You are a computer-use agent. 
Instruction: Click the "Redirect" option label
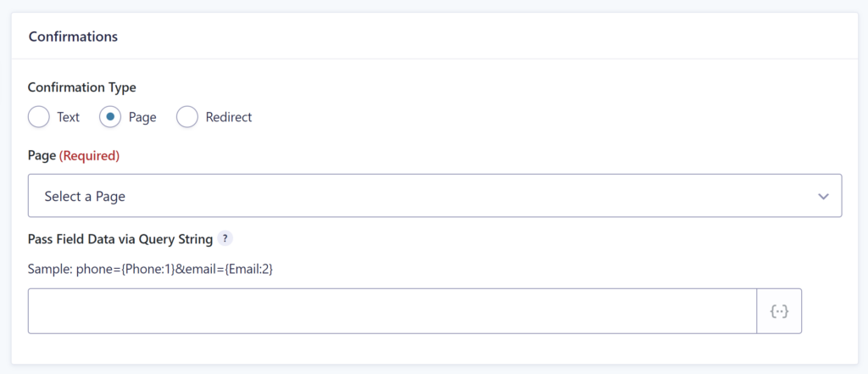click(x=229, y=117)
